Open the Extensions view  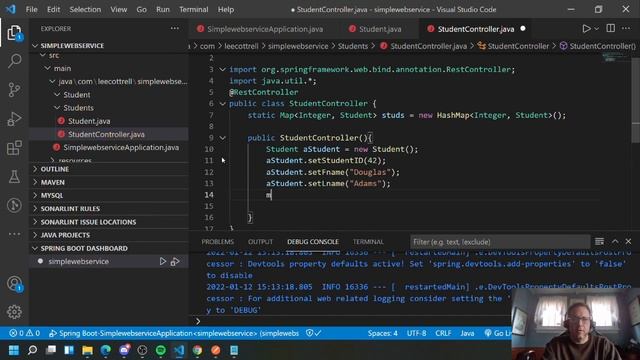14,148
